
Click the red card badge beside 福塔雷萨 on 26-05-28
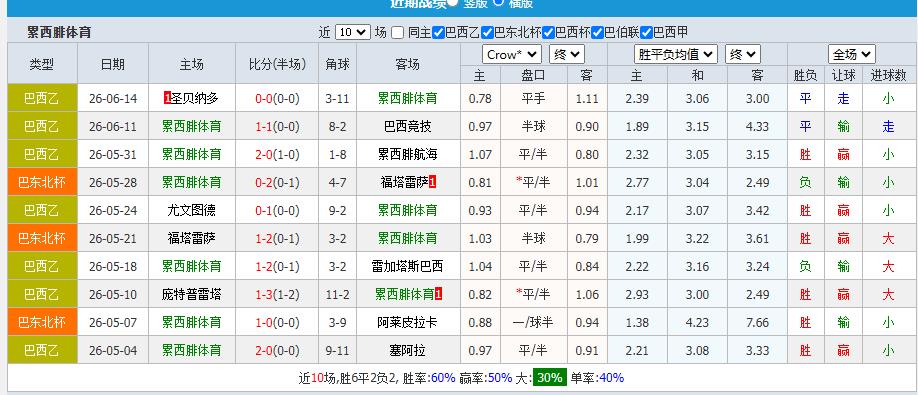point(433,183)
